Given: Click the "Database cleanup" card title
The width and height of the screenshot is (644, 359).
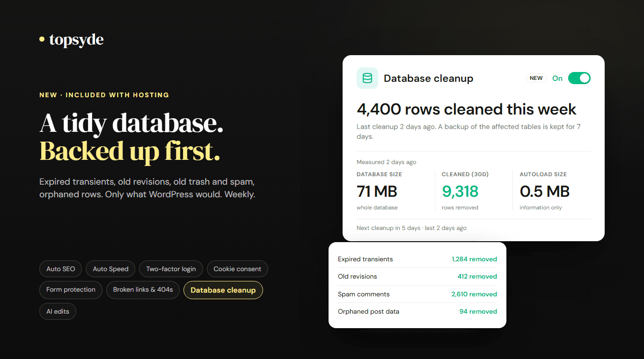Looking at the screenshot, I should tap(428, 79).
